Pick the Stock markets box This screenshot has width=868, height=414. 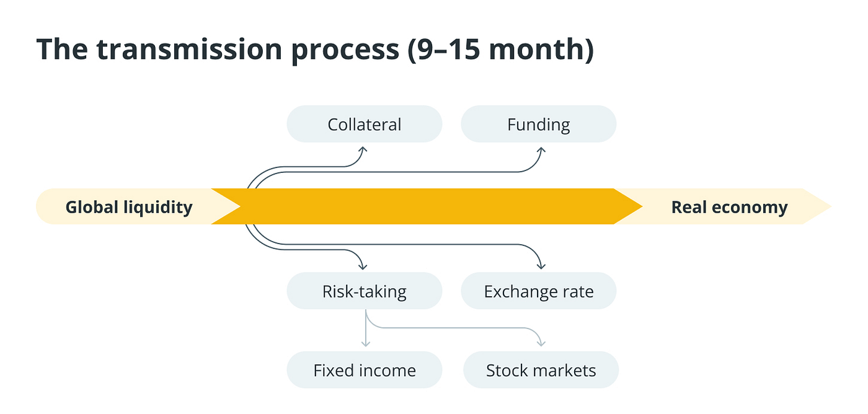tap(541, 371)
